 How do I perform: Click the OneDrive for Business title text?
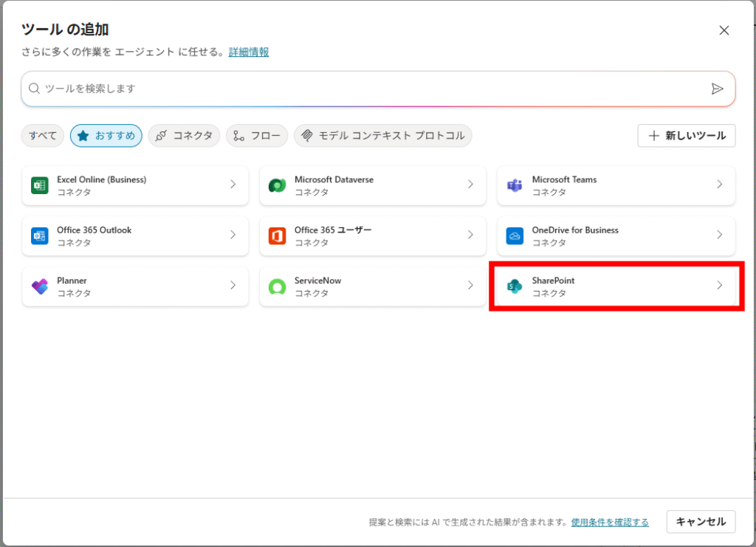coord(575,230)
